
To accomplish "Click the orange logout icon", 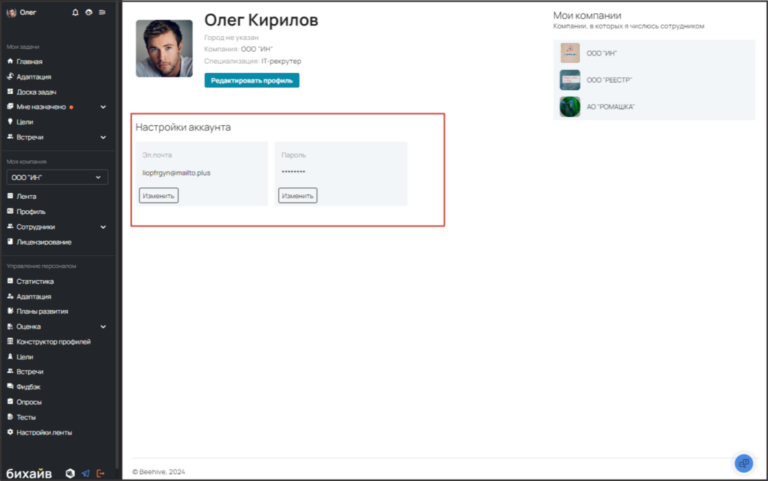I will (100, 472).
